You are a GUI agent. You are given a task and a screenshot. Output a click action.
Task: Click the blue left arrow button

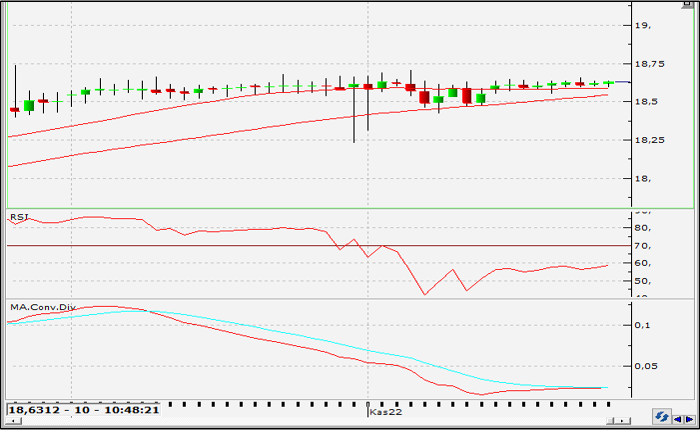[678, 419]
